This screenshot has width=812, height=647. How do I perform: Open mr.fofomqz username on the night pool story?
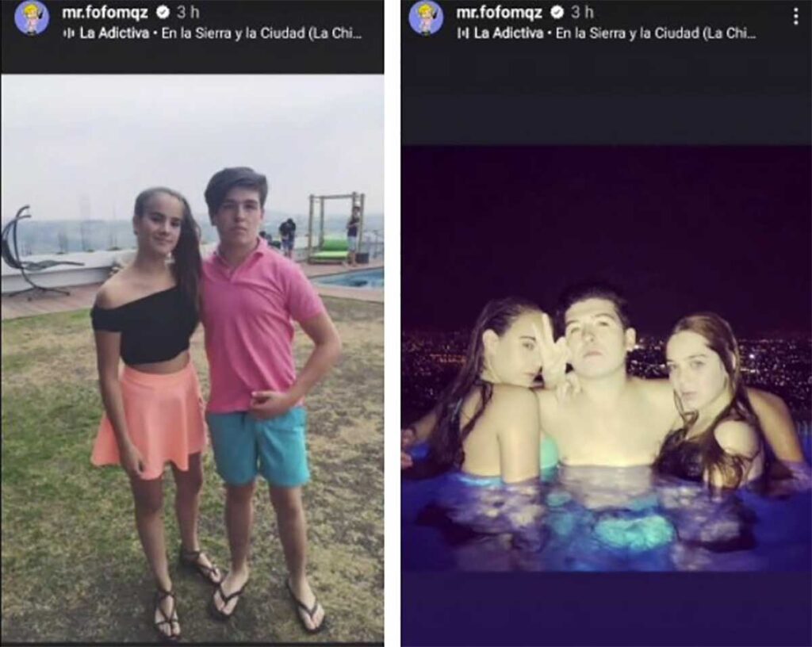(500, 12)
